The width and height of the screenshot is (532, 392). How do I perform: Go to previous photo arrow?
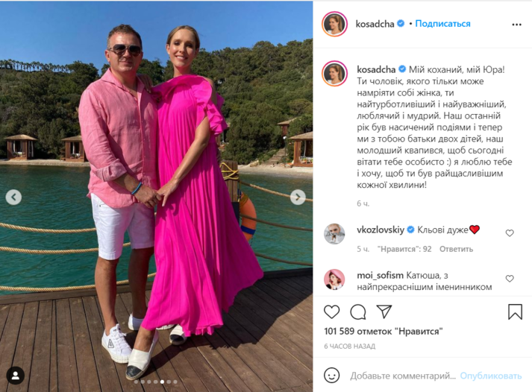click(13, 197)
